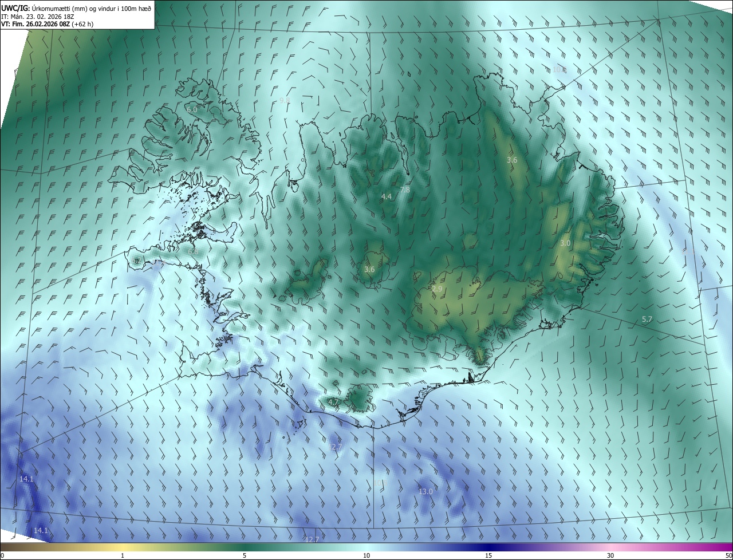Click the colorbar tick label 50
Viewport: 733px width, 560px height.
click(x=728, y=555)
